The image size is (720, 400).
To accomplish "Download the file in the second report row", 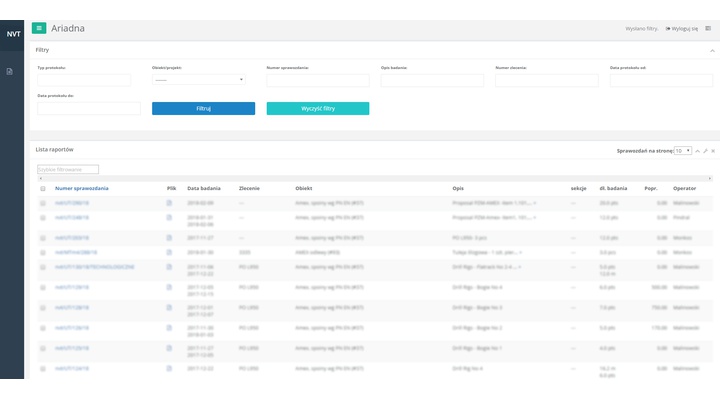I will coord(169,216).
